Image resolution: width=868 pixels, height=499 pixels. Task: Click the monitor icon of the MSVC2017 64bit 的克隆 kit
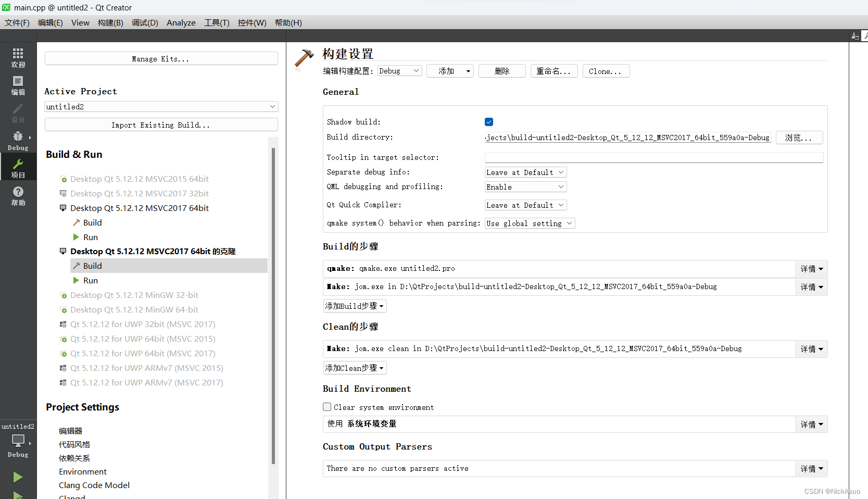(x=64, y=251)
